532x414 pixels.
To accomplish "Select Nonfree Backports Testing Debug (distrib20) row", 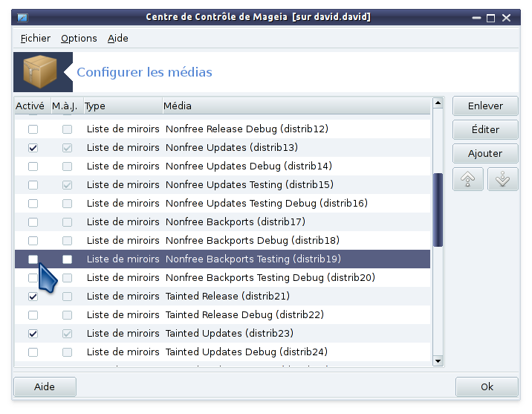I will 222,277.
